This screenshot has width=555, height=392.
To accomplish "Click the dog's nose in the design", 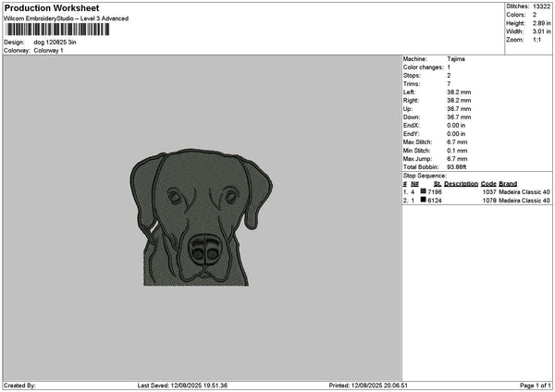I will (x=205, y=251).
